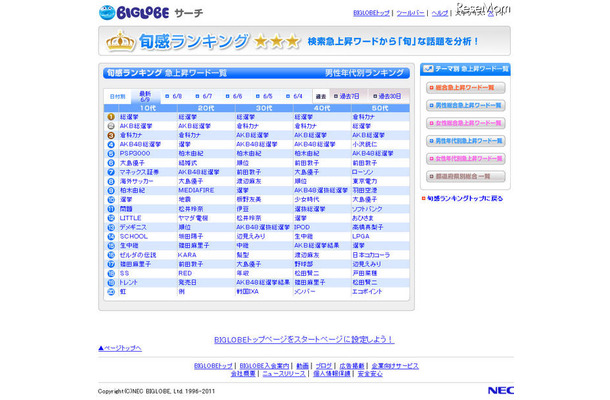
Task: Open the ヘルプ link in header
Action: pyautogui.click(x=440, y=13)
